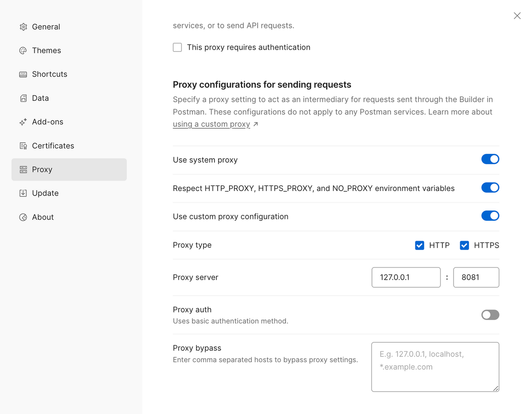Viewport: 532px width, 414px height.
Task: Disable the Use system proxy toggle
Action: (490, 159)
